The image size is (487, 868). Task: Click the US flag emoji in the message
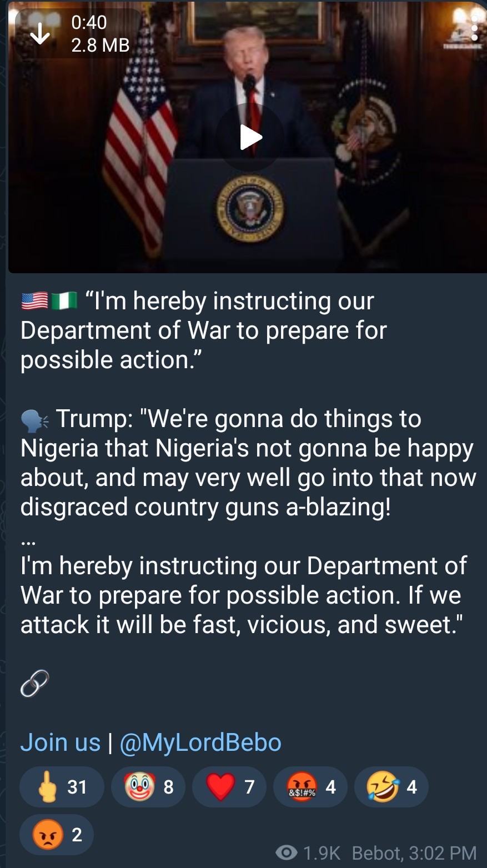click(x=34, y=301)
